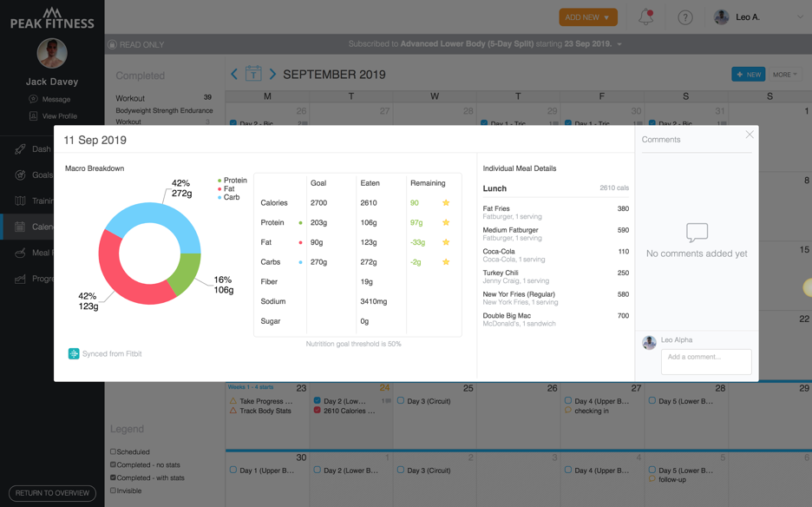Click the blue NEW button
812x507 pixels.
pos(749,74)
